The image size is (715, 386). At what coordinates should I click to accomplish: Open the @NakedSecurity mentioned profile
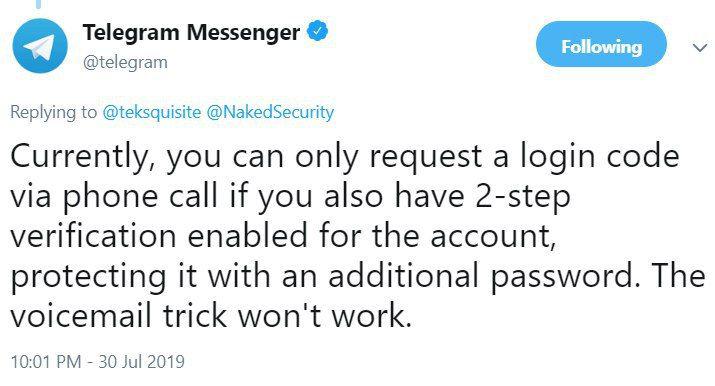[x=270, y=112]
